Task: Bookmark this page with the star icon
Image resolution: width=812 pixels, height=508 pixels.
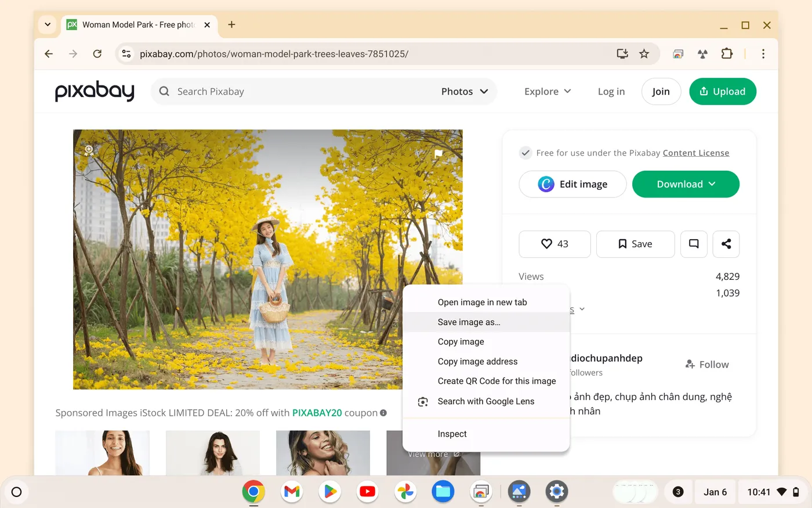Action: pos(644,54)
